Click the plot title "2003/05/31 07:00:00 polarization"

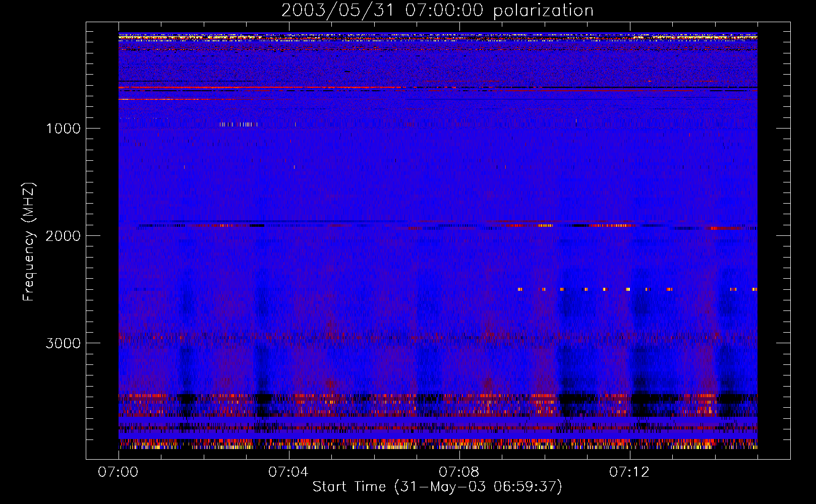[x=437, y=11]
